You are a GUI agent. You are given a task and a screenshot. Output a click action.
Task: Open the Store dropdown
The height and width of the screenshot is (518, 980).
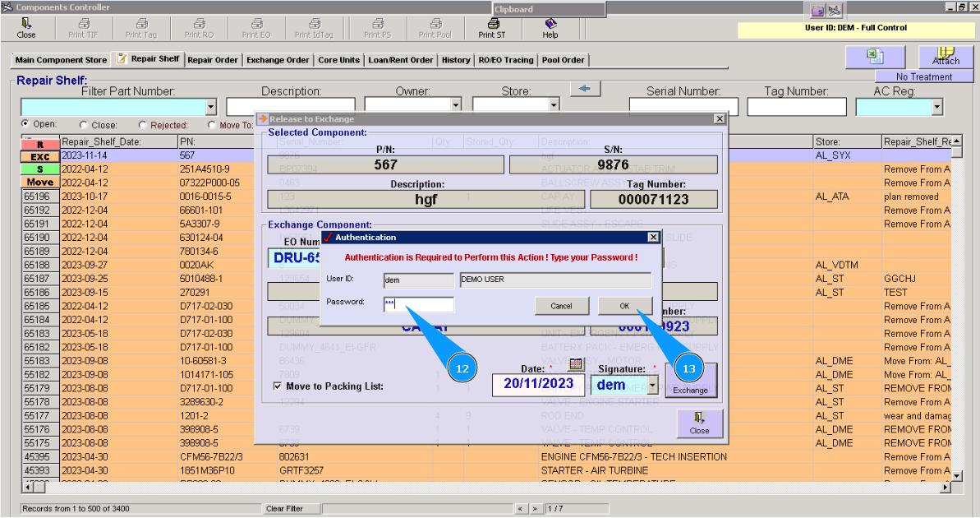(554, 104)
